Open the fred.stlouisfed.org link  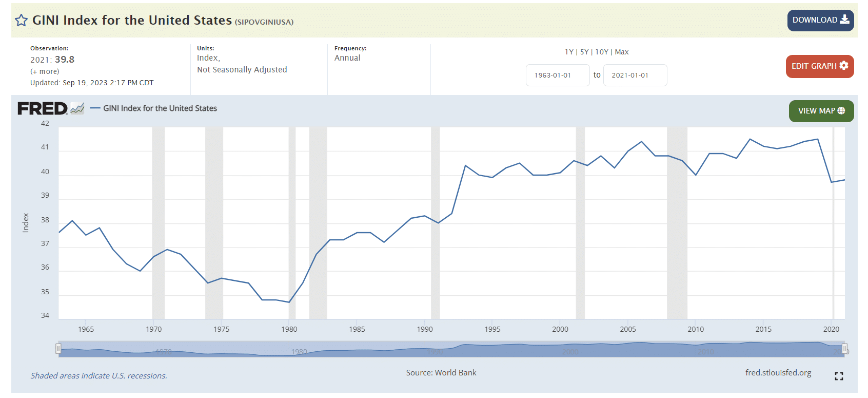coord(778,373)
